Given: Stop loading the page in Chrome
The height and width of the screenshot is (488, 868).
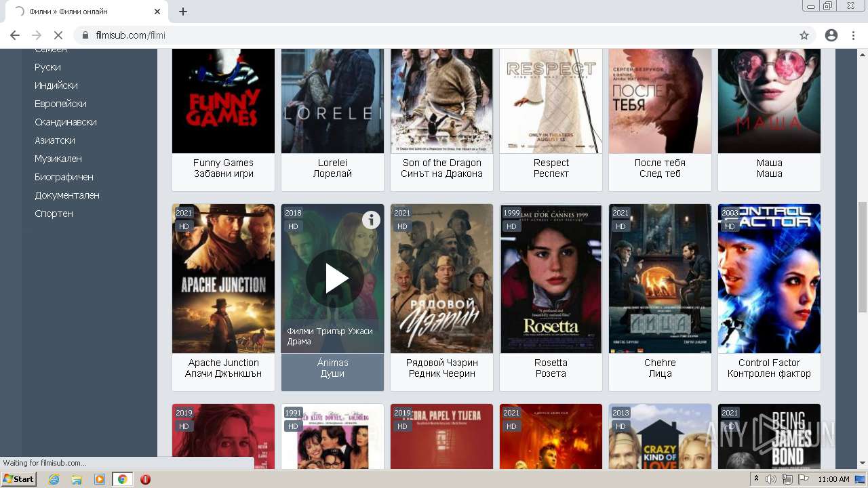Looking at the screenshot, I should pyautogui.click(x=58, y=35).
